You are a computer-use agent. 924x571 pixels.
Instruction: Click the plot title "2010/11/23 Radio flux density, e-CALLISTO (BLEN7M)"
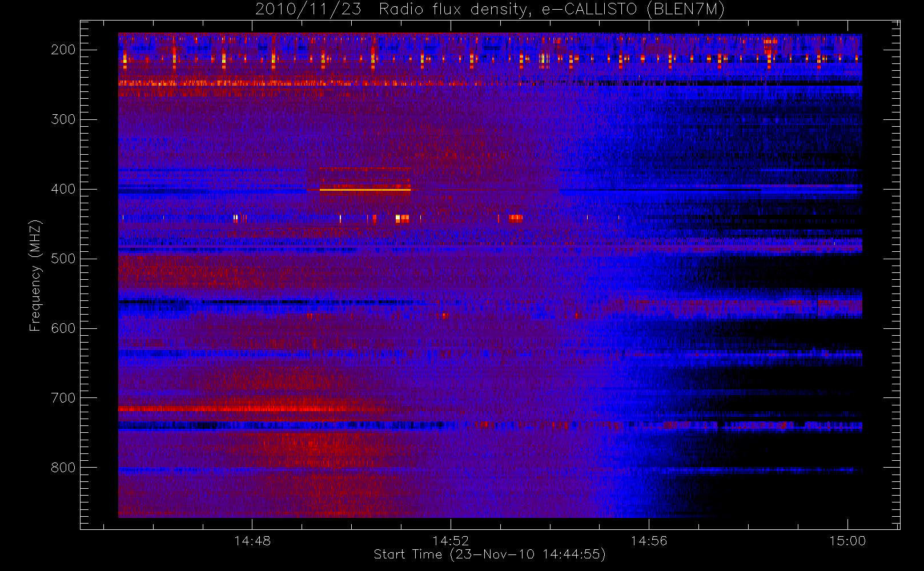(490, 10)
